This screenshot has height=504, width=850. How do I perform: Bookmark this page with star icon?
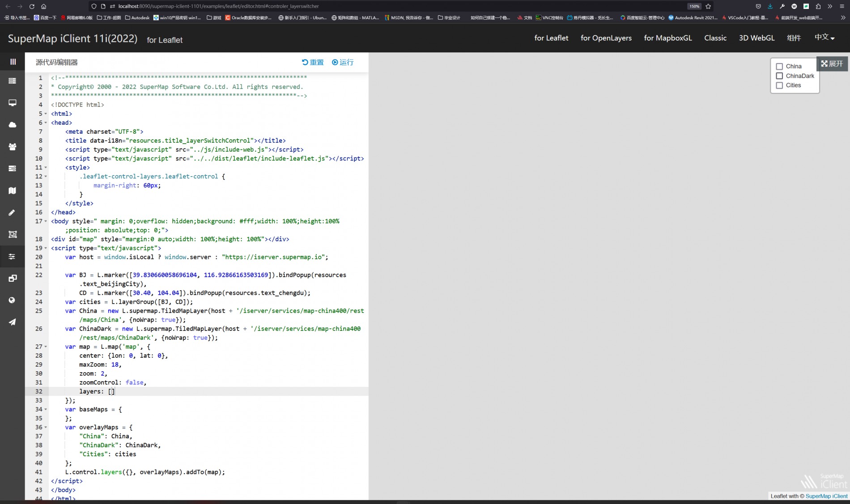pos(708,6)
